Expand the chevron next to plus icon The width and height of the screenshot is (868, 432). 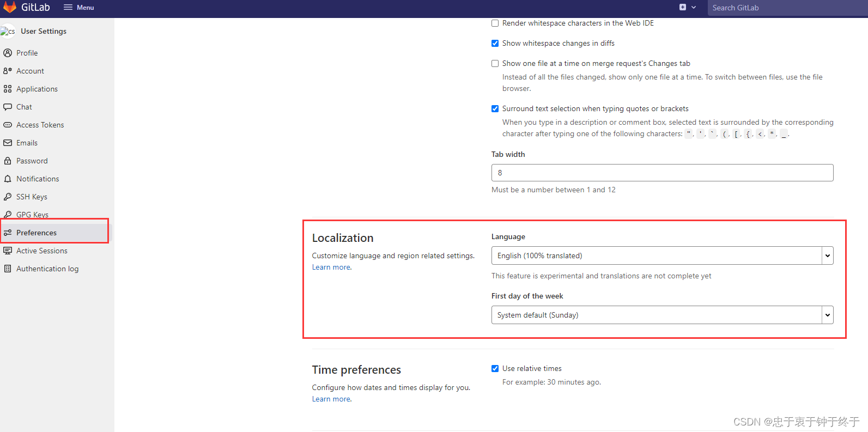pyautogui.click(x=694, y=7)
